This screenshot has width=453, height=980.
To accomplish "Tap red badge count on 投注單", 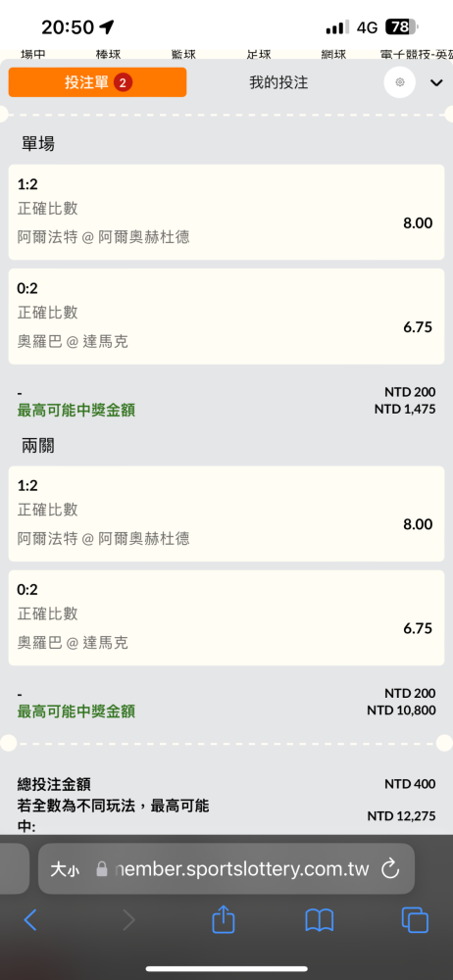I will point(124,82).
